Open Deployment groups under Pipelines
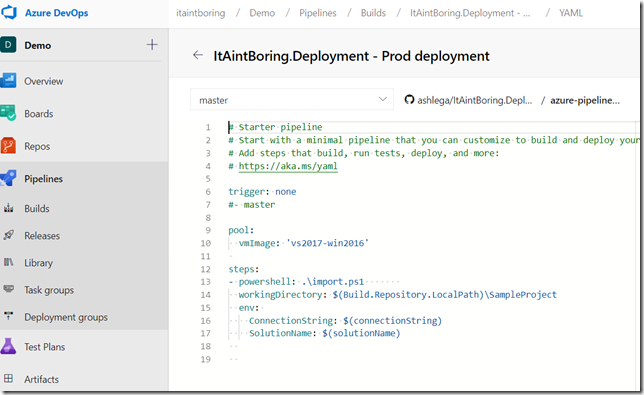 click(x=66, y=317)
